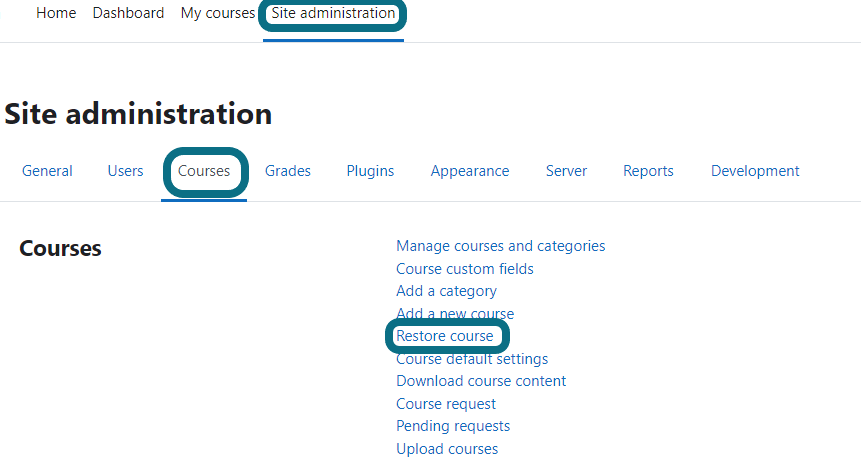Open the Server tab
This screenshot has width=861, height=464.
566,171
